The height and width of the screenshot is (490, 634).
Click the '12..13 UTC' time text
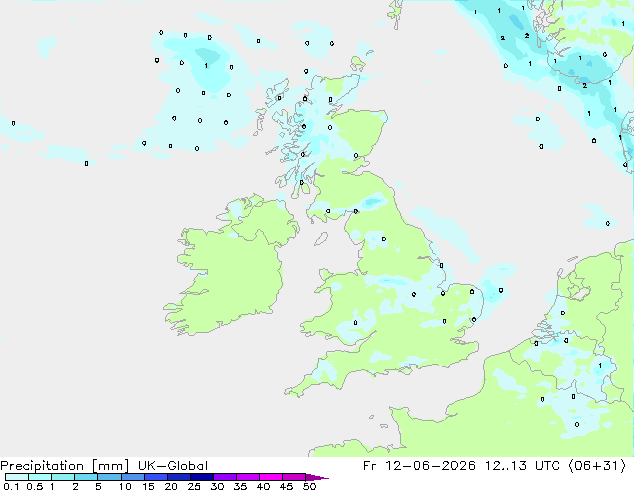[522, 466]
